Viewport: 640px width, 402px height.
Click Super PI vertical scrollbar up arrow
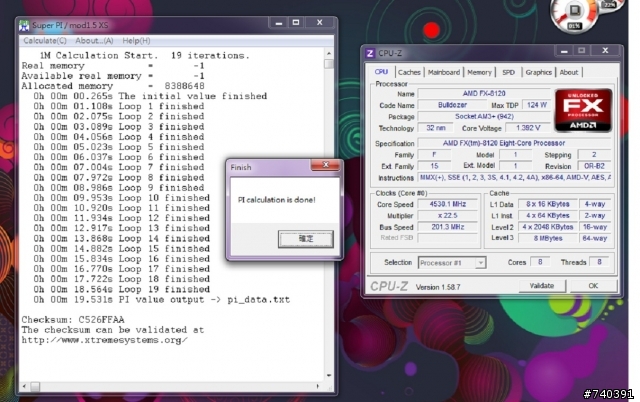click(329, 53)
